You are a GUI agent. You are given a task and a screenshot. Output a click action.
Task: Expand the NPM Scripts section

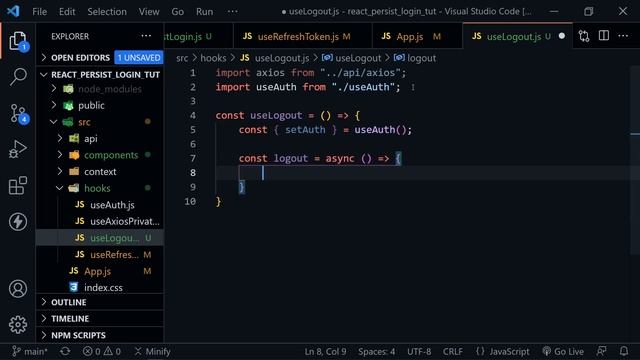[100, 335]
